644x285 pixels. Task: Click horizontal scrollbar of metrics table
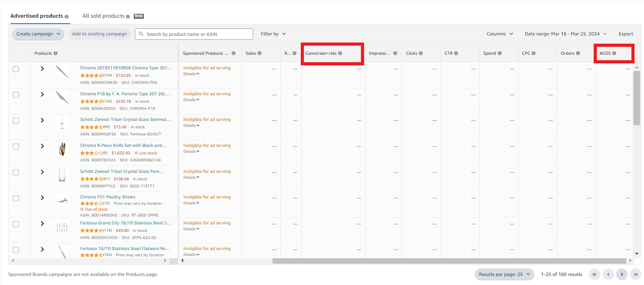[x=449, y=261]
